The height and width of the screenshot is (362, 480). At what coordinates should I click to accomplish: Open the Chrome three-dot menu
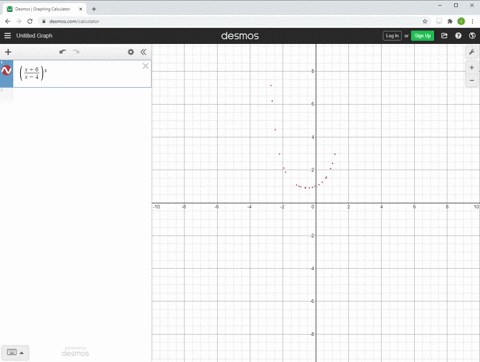[x=472, y=21]
